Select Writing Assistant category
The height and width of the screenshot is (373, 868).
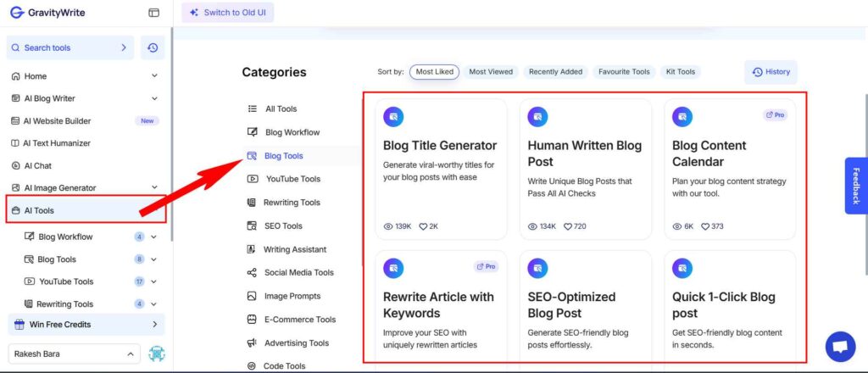[x=287, y=249]
